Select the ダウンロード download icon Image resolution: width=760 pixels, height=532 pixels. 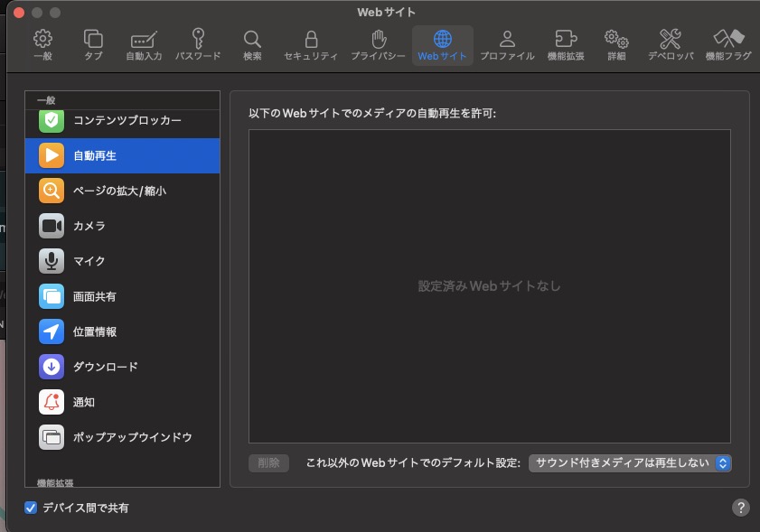click(52, 367)
